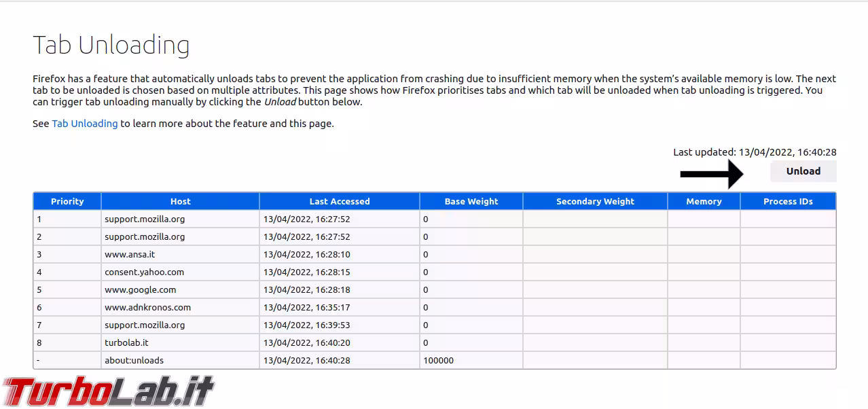Select the about:unloads table row
868x409 pixels.
180,360
